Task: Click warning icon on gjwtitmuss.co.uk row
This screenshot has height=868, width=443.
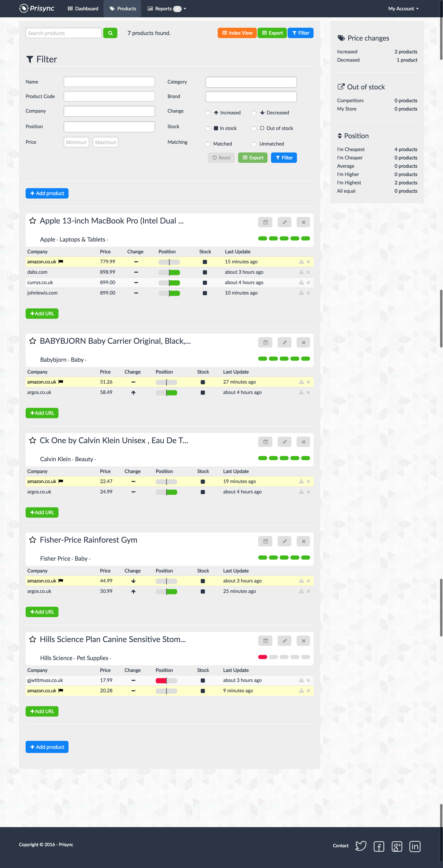Action: tap(301, 680)
